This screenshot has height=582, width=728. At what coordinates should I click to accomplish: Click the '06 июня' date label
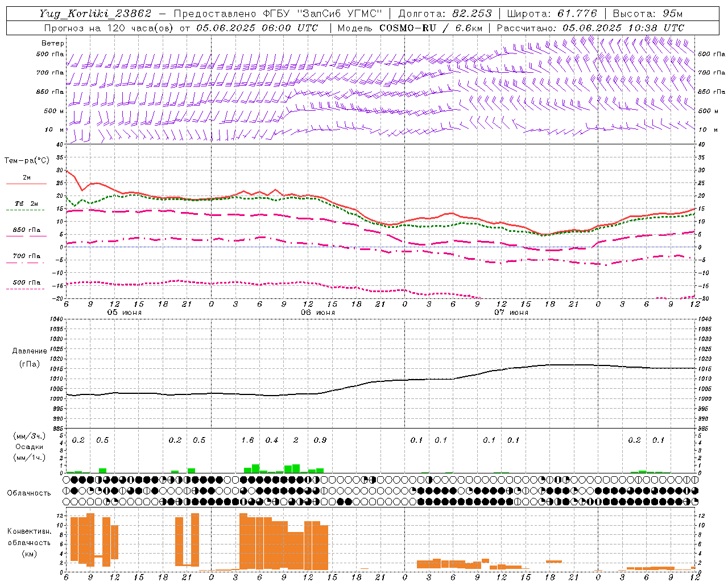tap(318, 313)
